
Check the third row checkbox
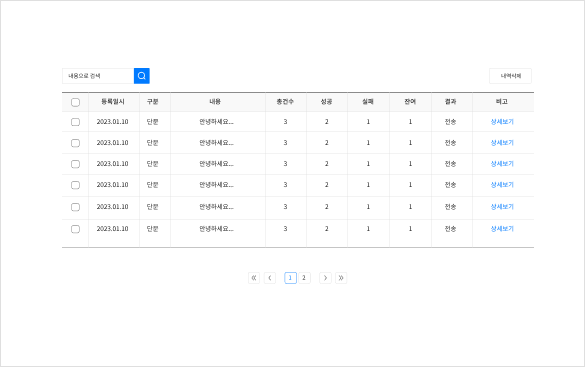pyautogui.click(x=75, y=164)
